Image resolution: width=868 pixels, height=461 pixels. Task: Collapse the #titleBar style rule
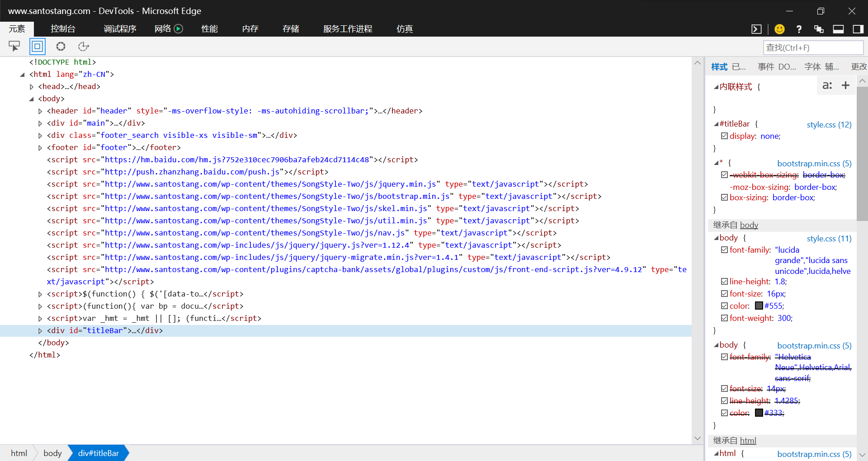[x=716, y=124]
